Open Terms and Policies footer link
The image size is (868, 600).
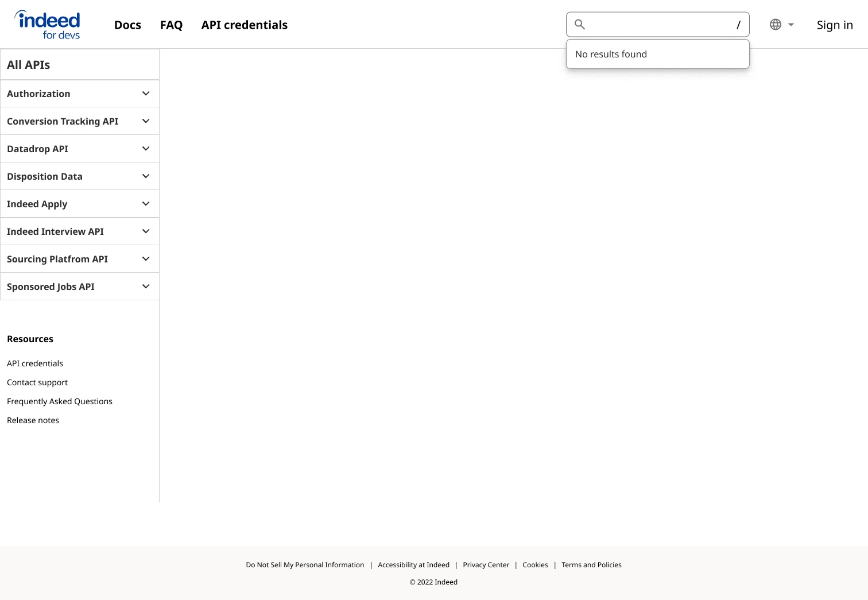[591, 565]
